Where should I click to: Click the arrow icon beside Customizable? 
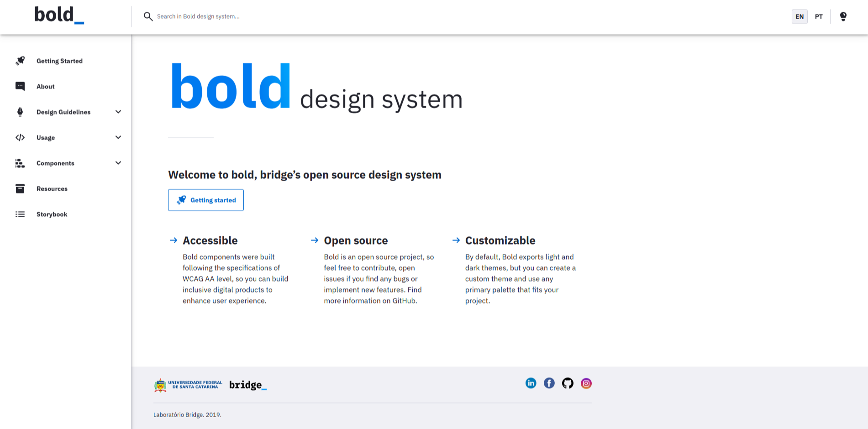[x=456, y=240]
